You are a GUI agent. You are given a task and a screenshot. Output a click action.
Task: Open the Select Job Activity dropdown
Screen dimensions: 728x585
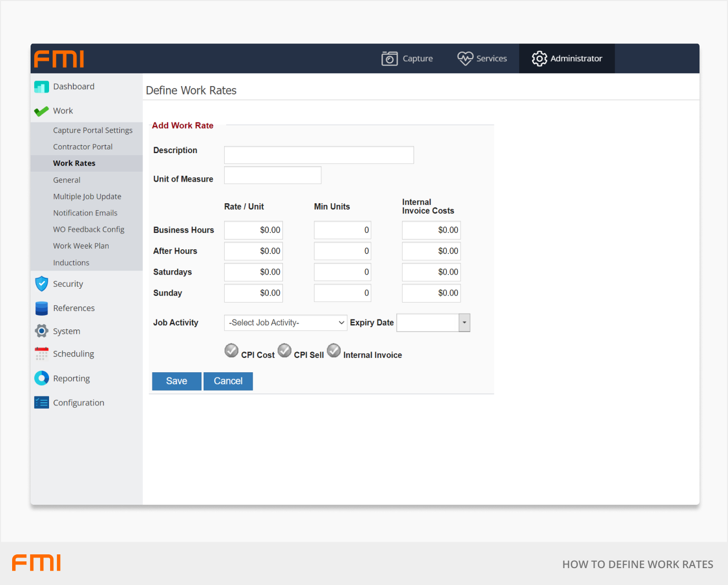point(285,323)
